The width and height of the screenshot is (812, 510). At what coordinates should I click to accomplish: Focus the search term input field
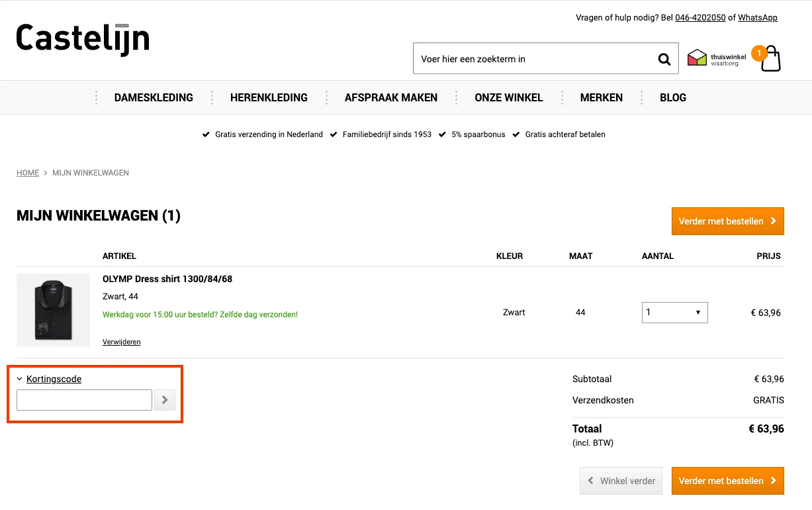coord(533,59)
